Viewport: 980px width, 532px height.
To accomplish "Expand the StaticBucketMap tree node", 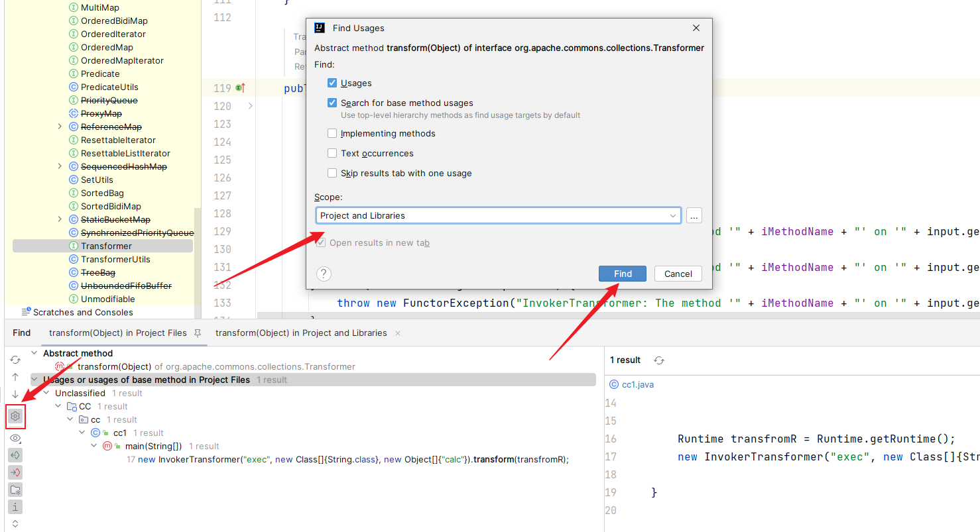I will point(60,219).
